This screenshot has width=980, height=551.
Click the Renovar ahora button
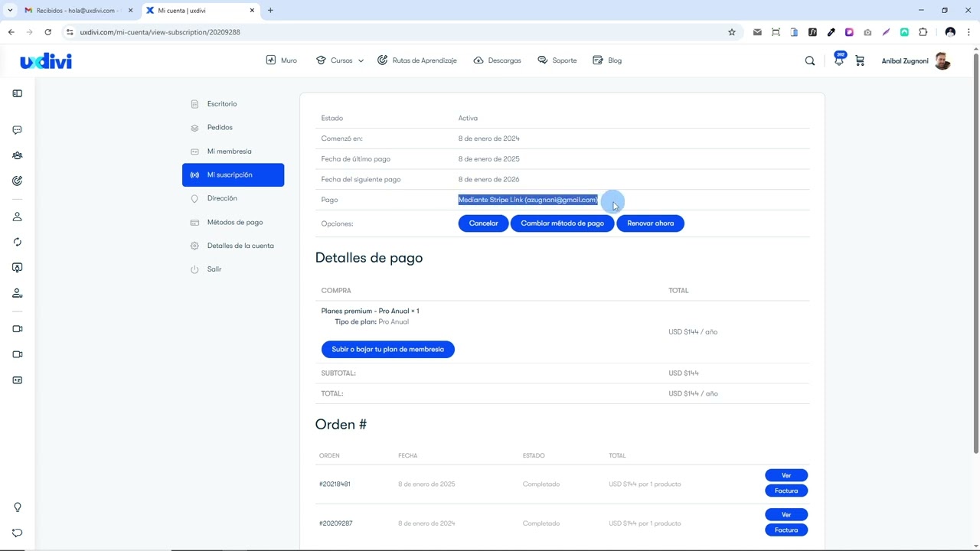pyautogui.click(x=650, y=223)
